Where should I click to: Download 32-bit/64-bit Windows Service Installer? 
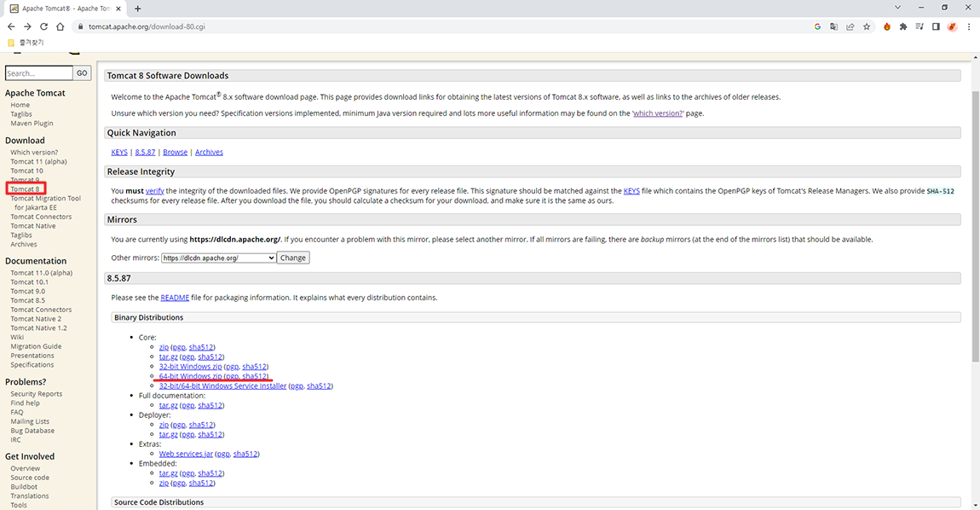coord(222,386)
